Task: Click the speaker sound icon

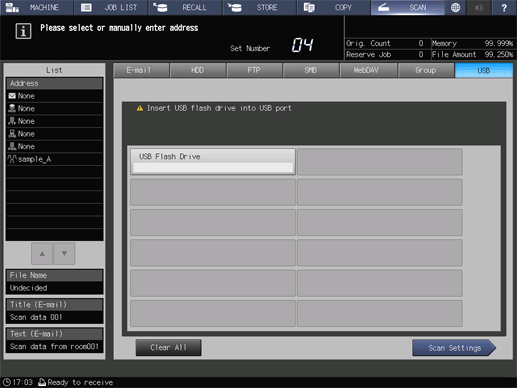Action: click(479, 8)
